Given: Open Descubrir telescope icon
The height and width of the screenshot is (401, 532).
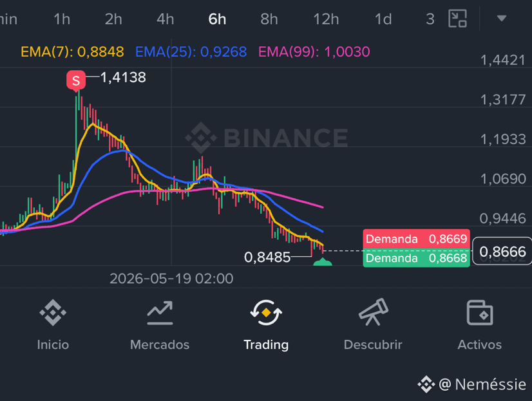Looking at the screenshot, I should click(373, 312).
